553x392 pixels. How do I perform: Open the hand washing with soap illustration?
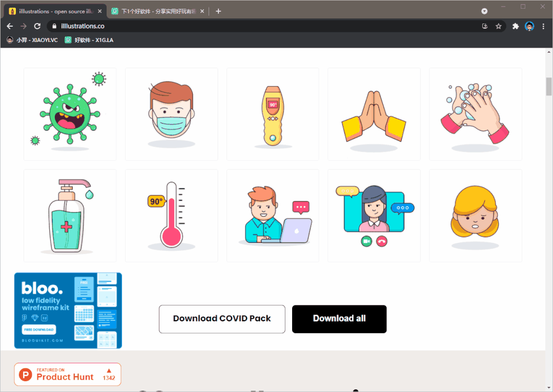476,114
